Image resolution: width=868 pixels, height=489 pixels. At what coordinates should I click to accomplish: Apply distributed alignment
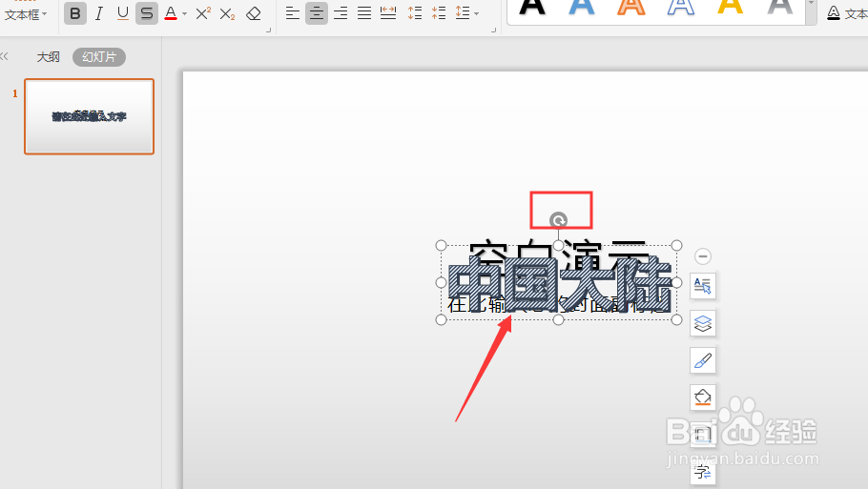[x=388, y=13]
